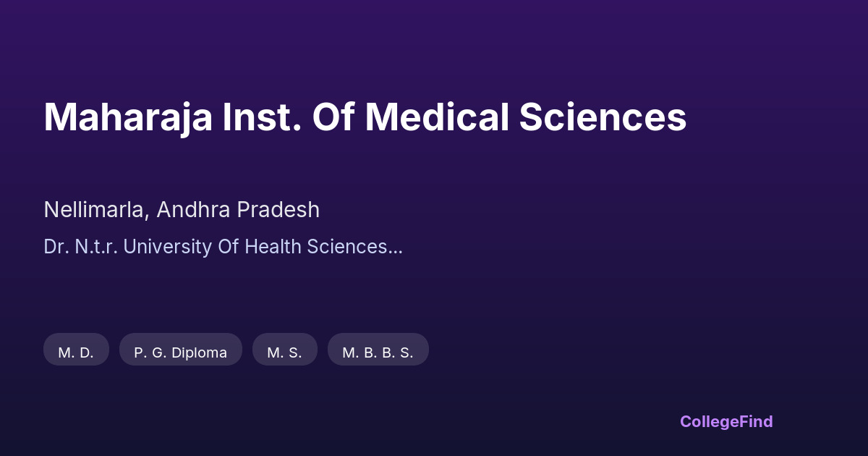868x456 pixels.
Task: Click the word "Maharaja" in the heading
Action: (128, 117)
